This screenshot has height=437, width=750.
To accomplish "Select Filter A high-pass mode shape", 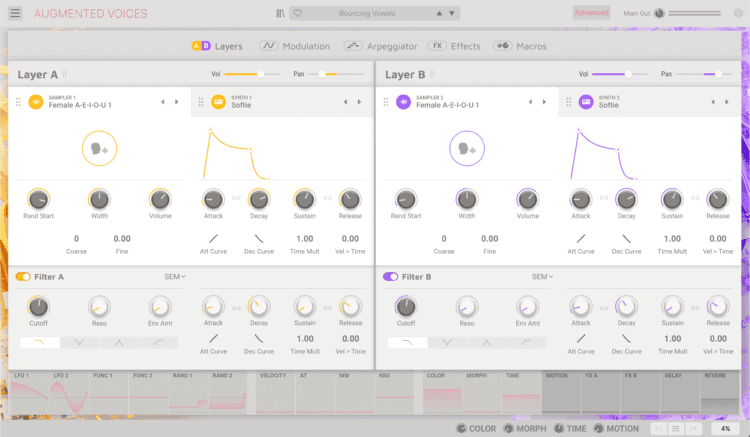I will (x=158, y=342).
